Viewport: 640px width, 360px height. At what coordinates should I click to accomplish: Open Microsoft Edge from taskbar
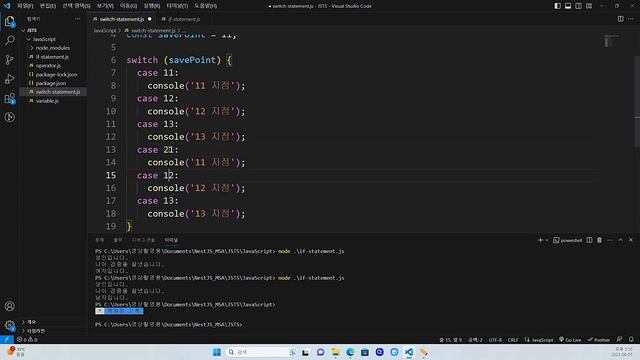coord(350,352)
